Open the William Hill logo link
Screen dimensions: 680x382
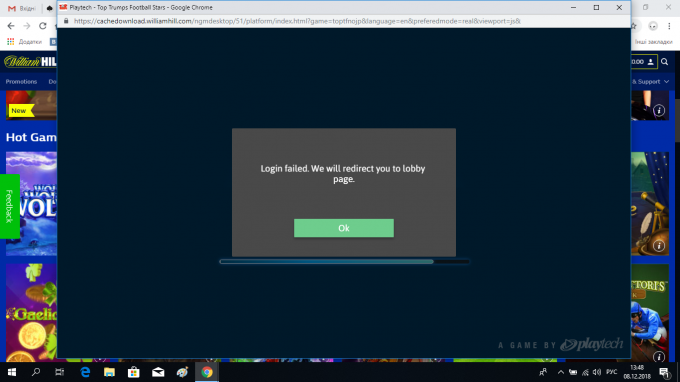[x=30, y=62]
